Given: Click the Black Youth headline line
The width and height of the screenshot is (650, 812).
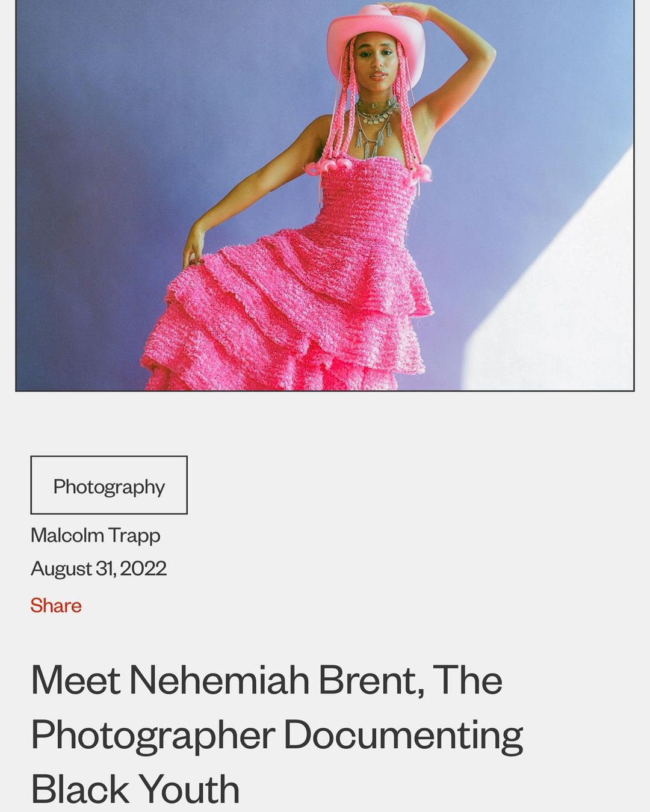Looking at the screenshot, I should [135, 789].
